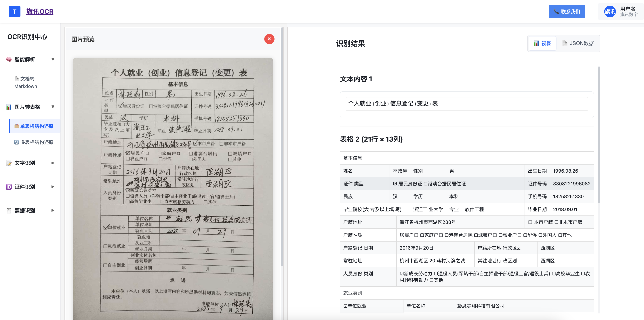The height and width of the screenshot is (320, 644).
Task: Click the document icon beside 文档转Markdown
Action: point(16,79)
